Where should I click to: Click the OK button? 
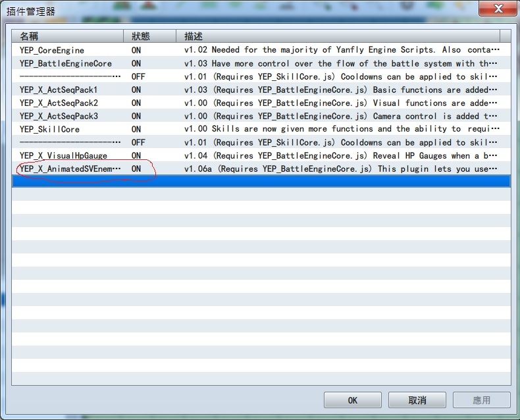point(353,400)
